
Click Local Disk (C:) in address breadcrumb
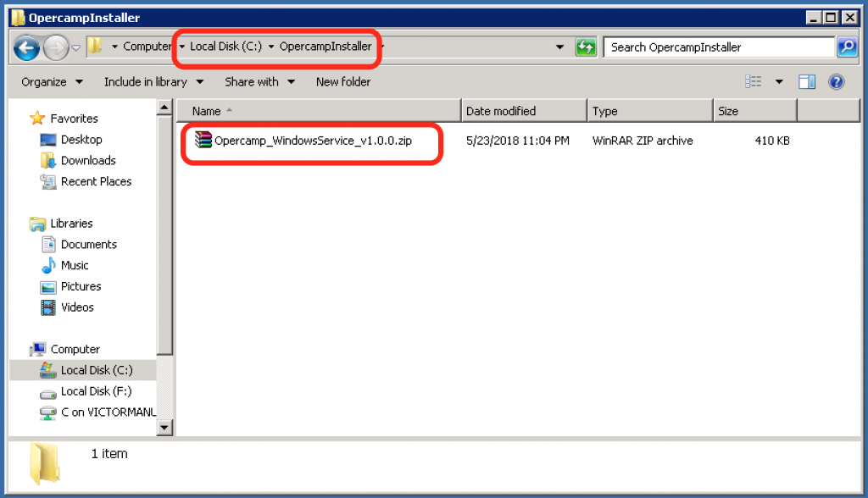225,47
